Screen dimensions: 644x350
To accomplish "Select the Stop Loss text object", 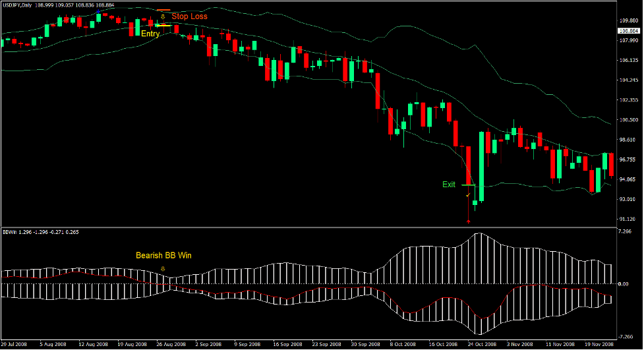I will point(189,16).
